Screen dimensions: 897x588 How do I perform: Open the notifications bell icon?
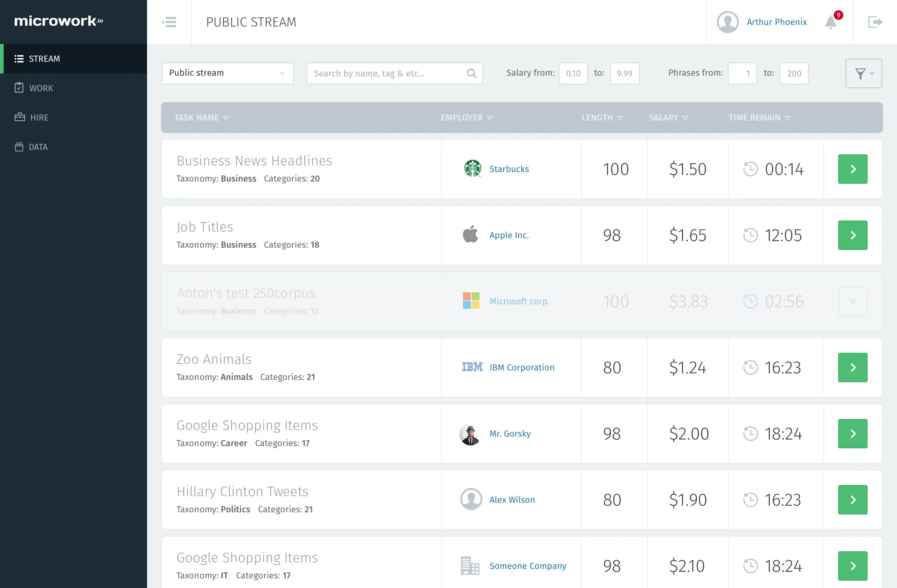click(x=830, y=22)
